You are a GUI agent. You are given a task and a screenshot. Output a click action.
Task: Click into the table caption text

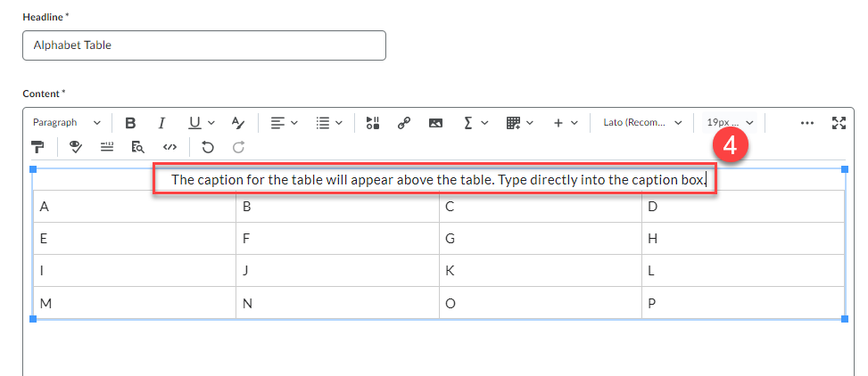(x=438, y=180)
